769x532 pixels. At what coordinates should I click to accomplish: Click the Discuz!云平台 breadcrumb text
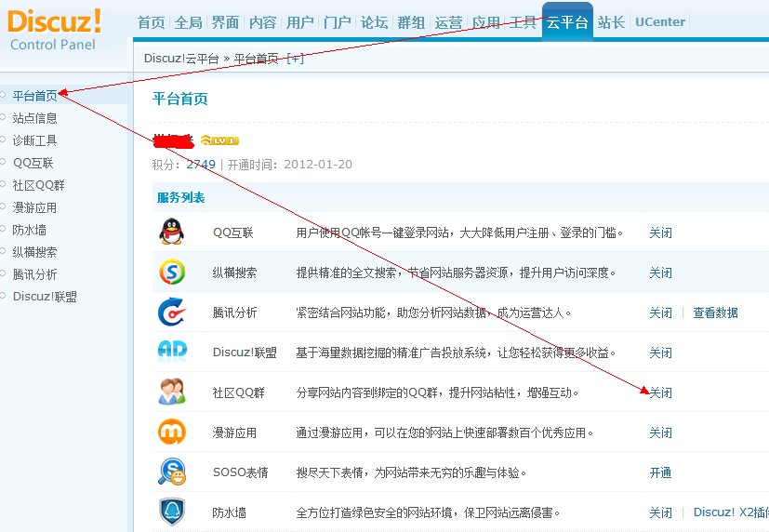[x=181, y=59]
